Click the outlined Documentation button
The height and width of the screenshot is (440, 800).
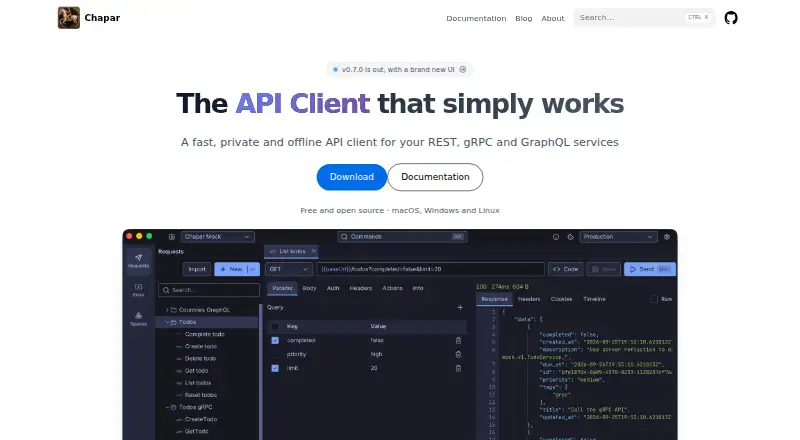(x=435, y=177)
